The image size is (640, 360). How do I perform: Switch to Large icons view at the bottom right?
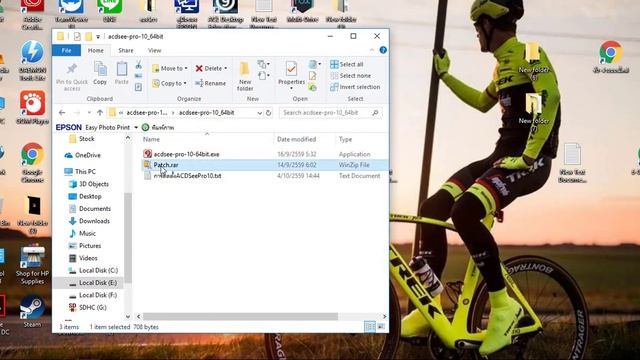381,327
